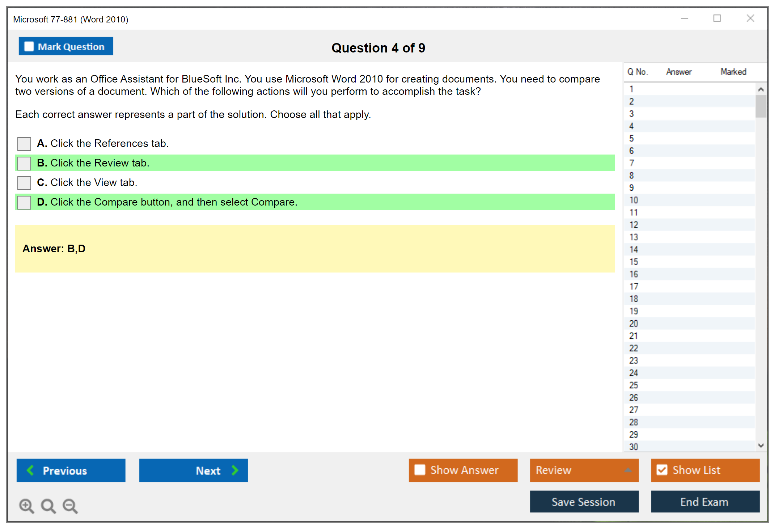Image resolution: width=778 pixels, height=532 pixels.
Task: Toggle the Show Answer checkbox
Action: (x=420, y=470)
